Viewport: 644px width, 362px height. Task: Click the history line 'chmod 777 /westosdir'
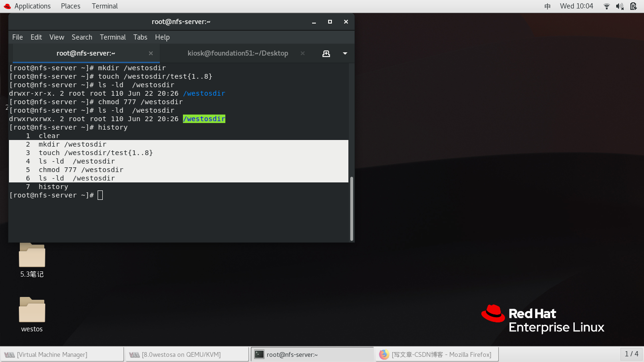tap(81, 170)
